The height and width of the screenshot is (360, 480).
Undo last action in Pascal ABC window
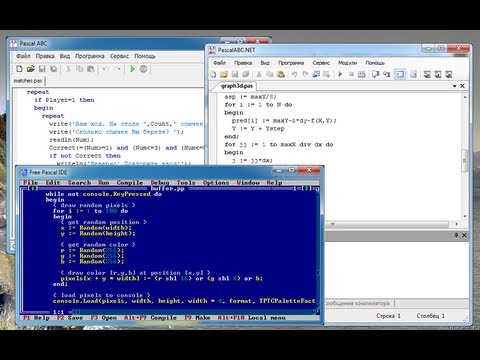coord(106,69)
